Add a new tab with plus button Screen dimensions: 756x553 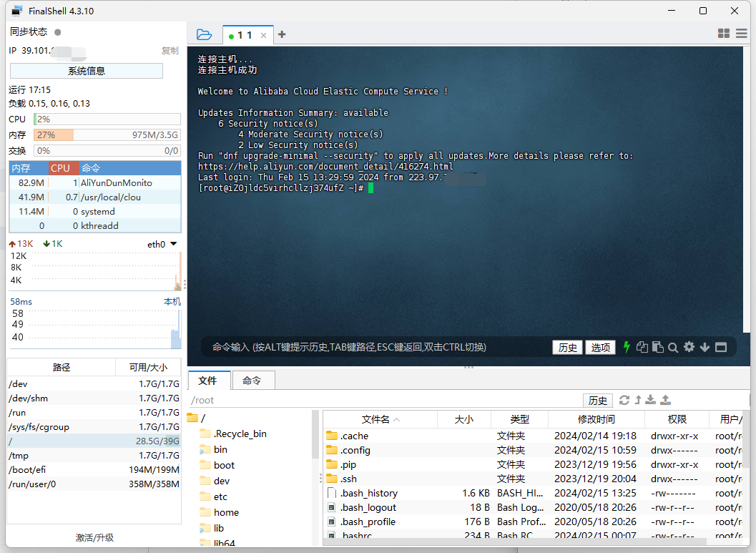coord(282,34)
